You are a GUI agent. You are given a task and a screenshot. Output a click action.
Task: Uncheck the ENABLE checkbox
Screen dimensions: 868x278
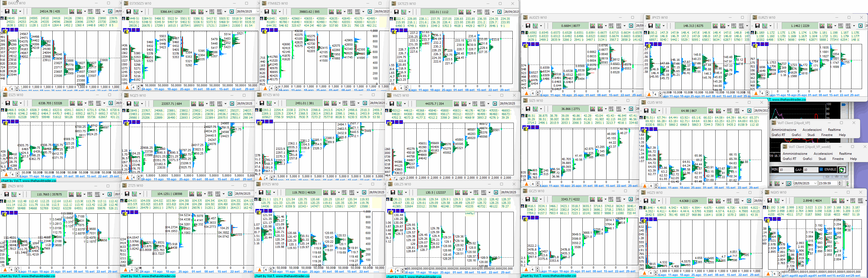point(821,169)
